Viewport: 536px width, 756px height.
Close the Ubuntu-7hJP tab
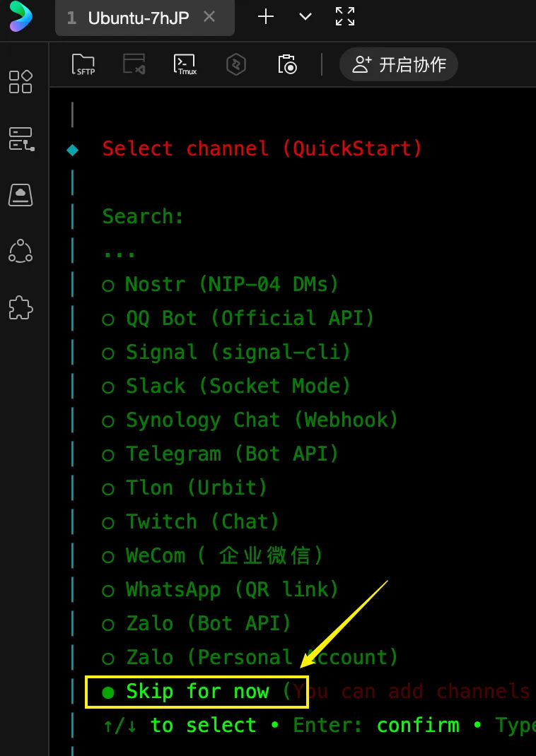[x=209, y=17]
